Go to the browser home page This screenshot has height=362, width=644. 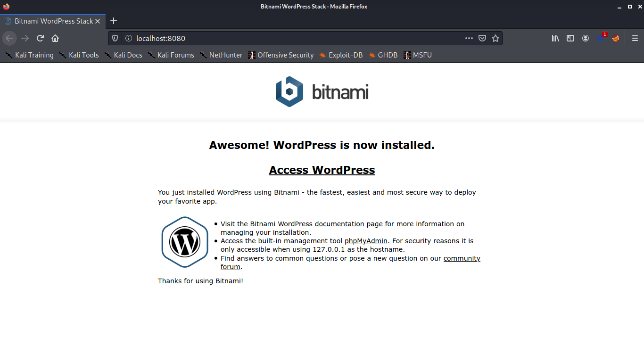pyautogui.click(x=54, y=38)
